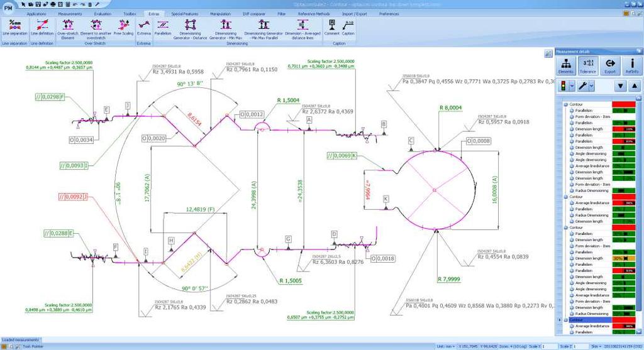Click the row arrow left of highlighted Contour
The width and height of the screenshot is (644, 350).
[559, 320]
